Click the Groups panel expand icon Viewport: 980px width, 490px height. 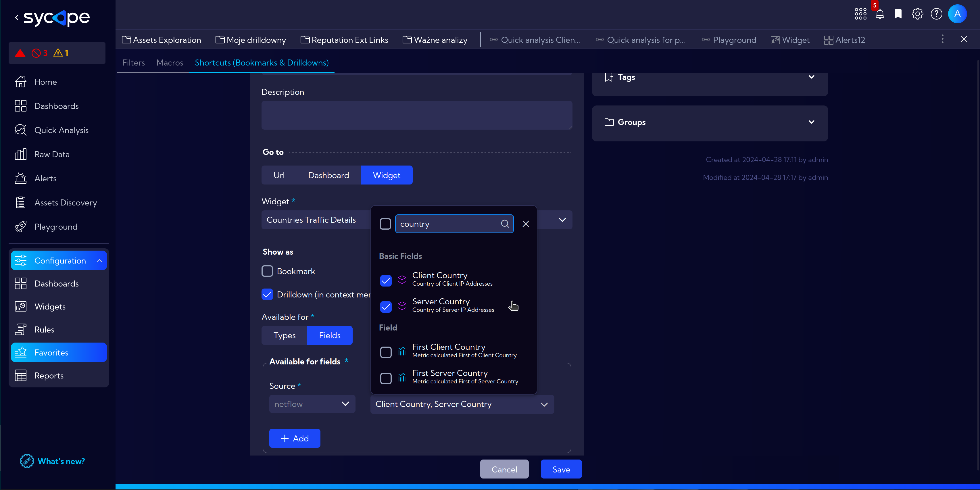point(812,122)
